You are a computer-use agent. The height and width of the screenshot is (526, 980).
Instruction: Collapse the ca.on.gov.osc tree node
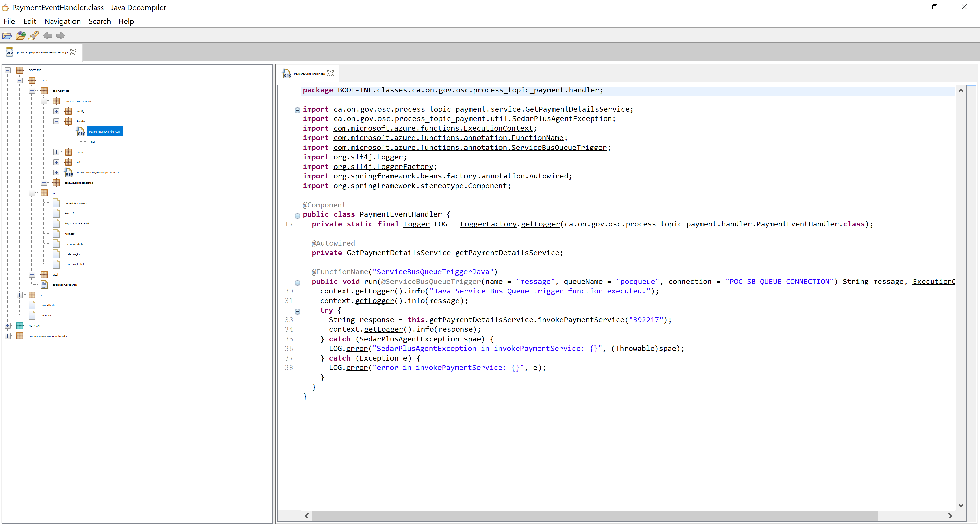coord(32,91)
